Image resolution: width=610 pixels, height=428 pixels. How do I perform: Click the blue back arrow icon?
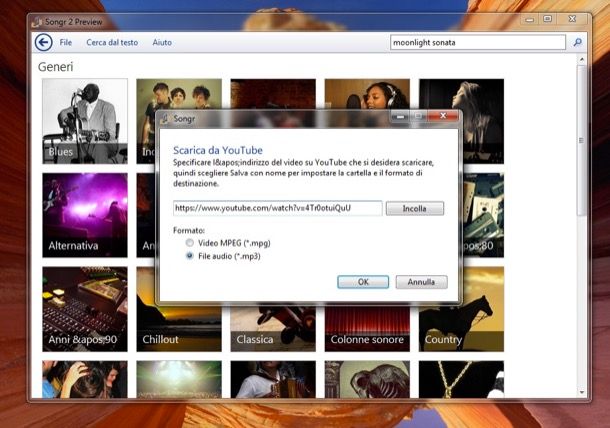click(x=43, y=42)
